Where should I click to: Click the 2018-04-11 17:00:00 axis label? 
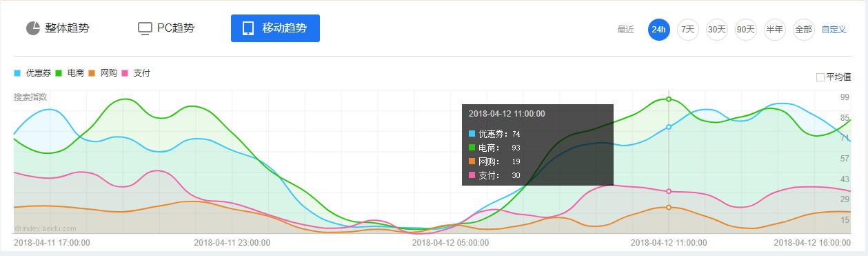pos(52,243)
